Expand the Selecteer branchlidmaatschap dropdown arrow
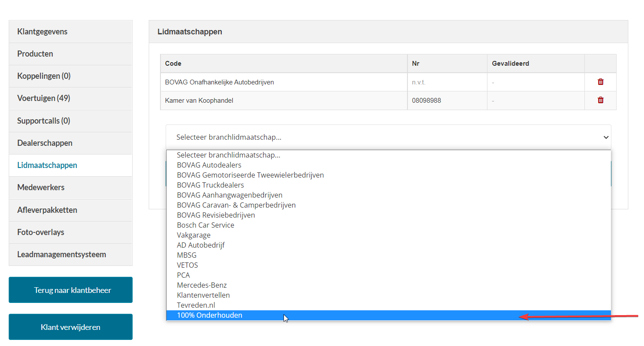The height and width of the screenshot is (346, 644). click(x=606, y=138)
